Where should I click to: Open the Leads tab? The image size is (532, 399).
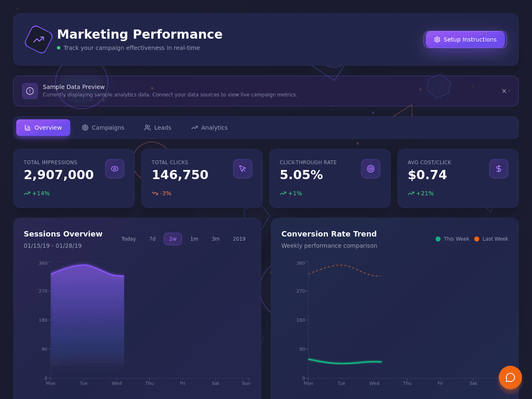(x=158, y=128)
